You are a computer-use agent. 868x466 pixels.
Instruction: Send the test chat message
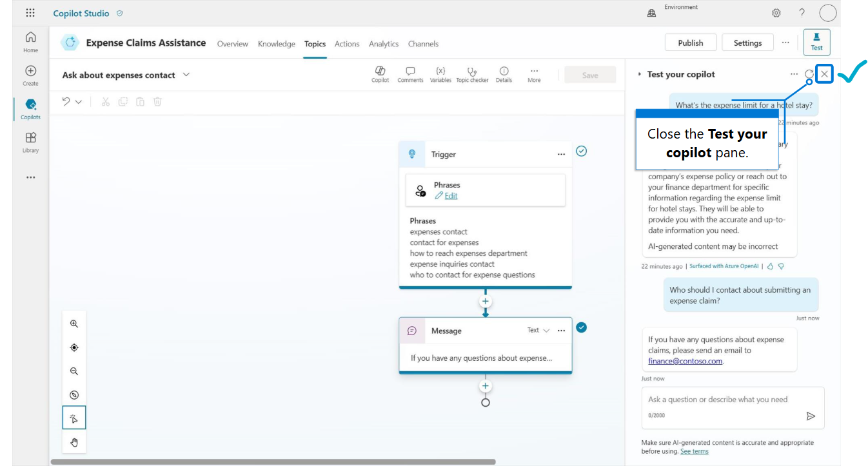(x=811, y=416)
